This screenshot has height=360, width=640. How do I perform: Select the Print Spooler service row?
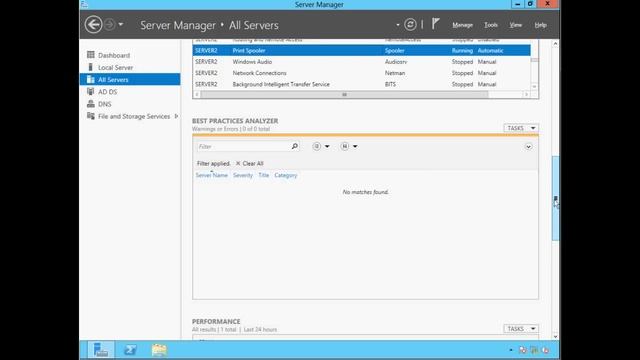[x=361, y=51]
